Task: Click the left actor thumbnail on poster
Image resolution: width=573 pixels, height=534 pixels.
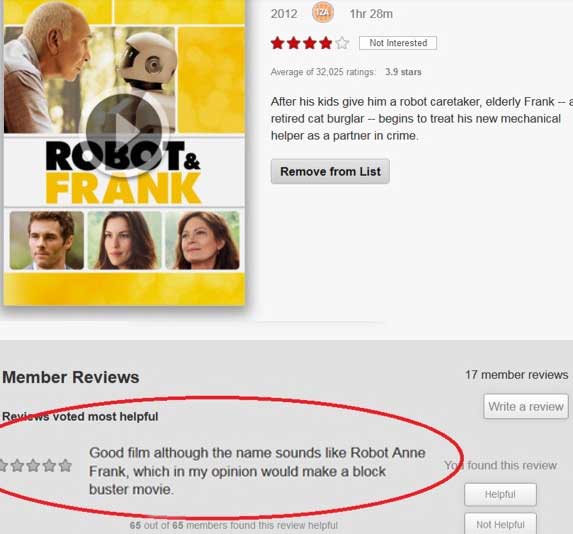Action: [x=47, y=240]
